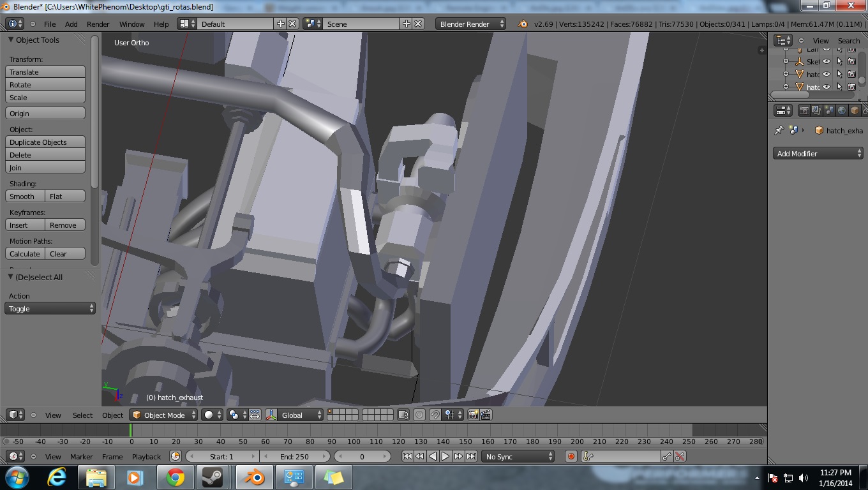Screen dimensions: 868x490
Task: Open the Window menu
Action: [131, 24]
